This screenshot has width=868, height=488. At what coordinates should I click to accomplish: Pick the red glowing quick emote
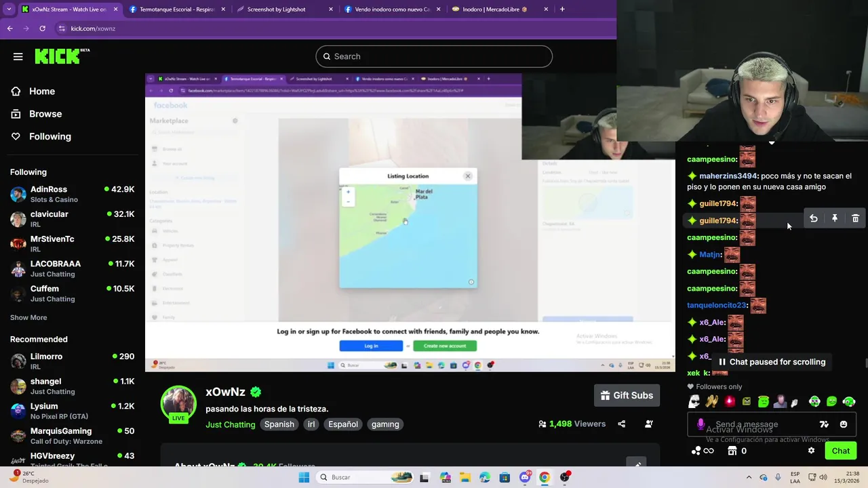click(729, 401)
